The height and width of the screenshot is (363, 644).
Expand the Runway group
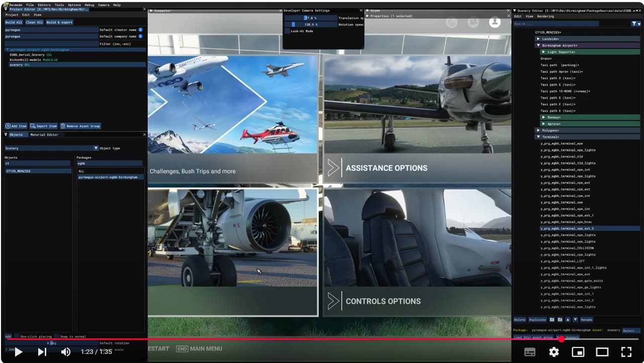[543, 117]
